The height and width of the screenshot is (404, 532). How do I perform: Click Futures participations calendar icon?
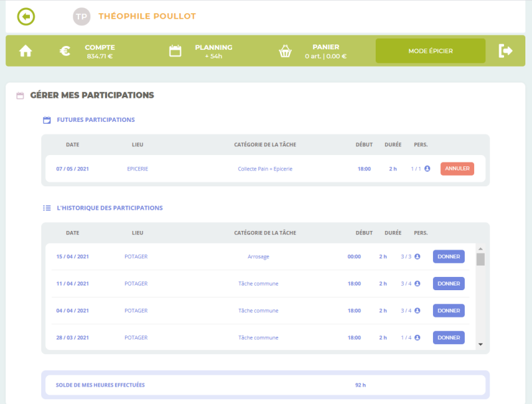[47, 120]
